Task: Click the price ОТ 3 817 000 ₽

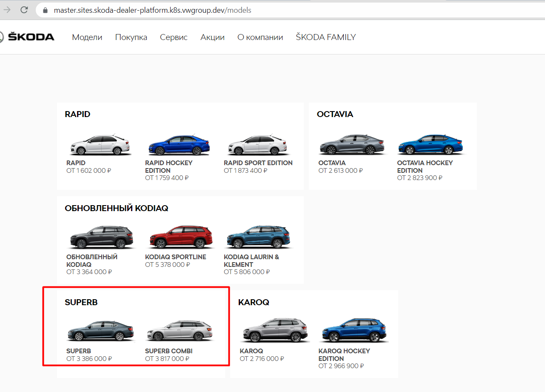Action: point(167,359)
